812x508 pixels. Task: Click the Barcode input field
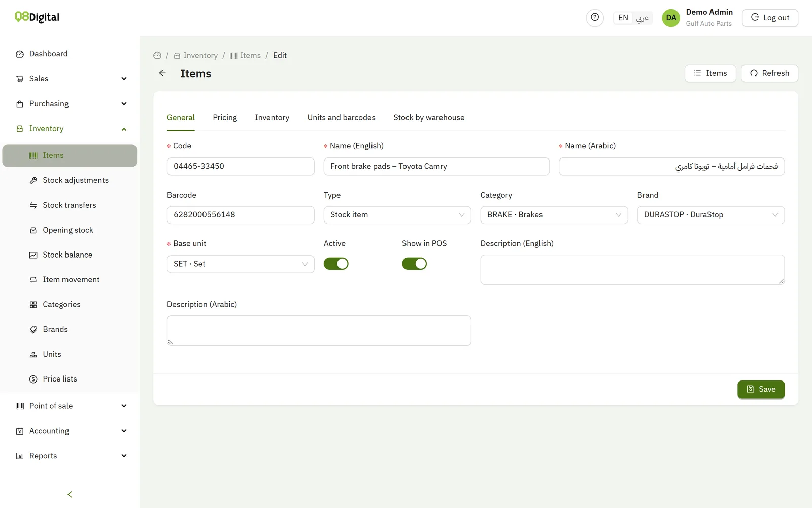point(241,215)
